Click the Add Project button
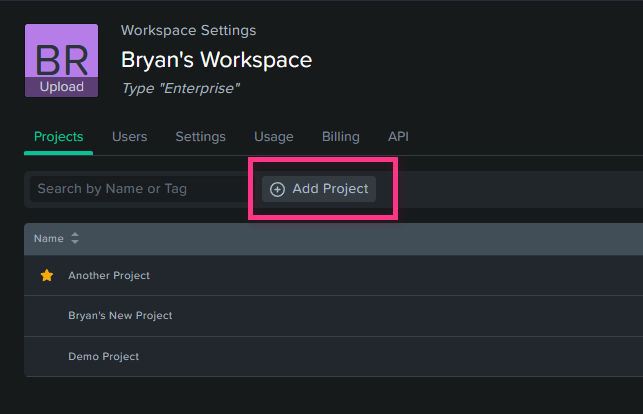Image resolution: width=643 pixels, height=414 pixels. (319, 189)
